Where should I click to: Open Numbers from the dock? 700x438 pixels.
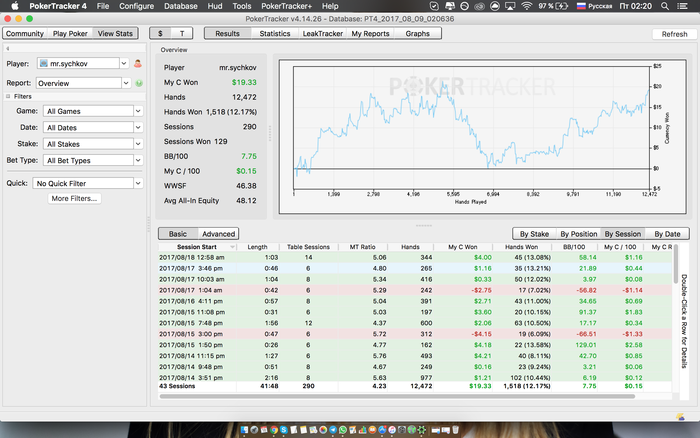coord(362,430)
